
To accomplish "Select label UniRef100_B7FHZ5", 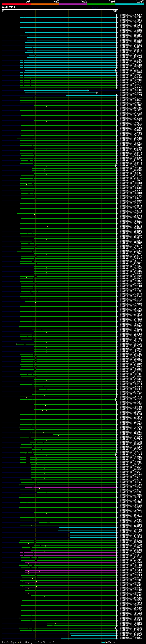I will [131, 392].
